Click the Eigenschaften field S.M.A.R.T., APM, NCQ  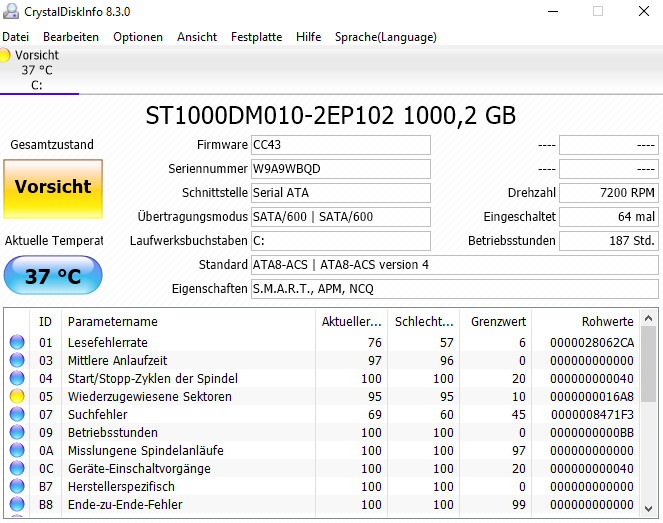click(455, 289)
